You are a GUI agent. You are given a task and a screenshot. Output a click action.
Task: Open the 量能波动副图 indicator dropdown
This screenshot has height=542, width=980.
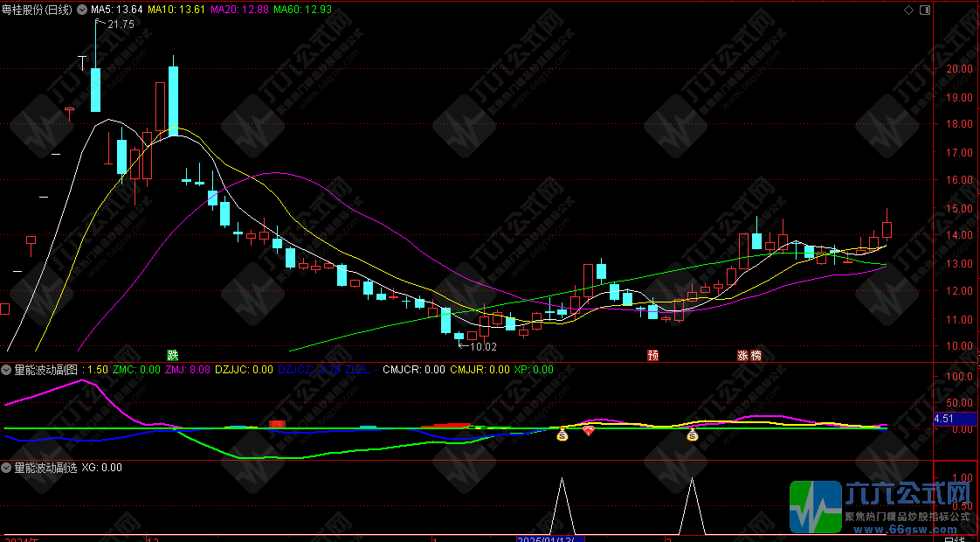pos(7,370)
